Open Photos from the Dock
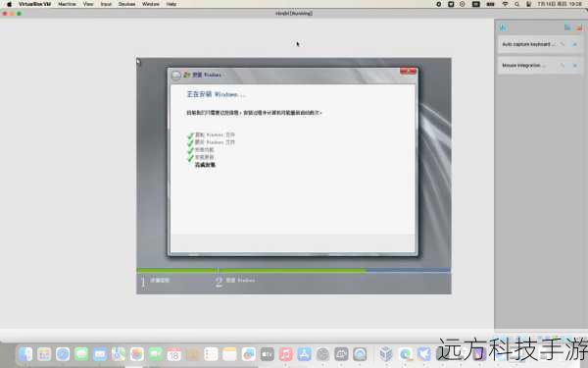588x368 pixels. pyautogui.click(x=137, y=354)
